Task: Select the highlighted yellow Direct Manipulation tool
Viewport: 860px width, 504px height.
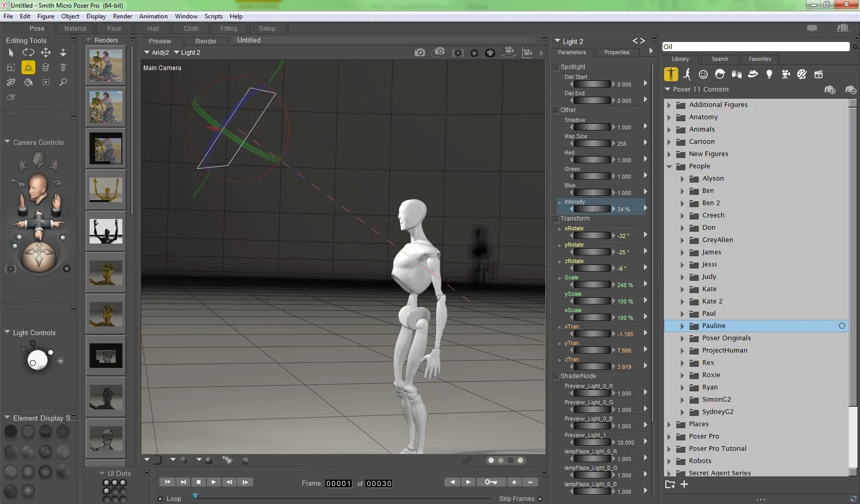Action: pyautogui.click(x=28, y=67)
